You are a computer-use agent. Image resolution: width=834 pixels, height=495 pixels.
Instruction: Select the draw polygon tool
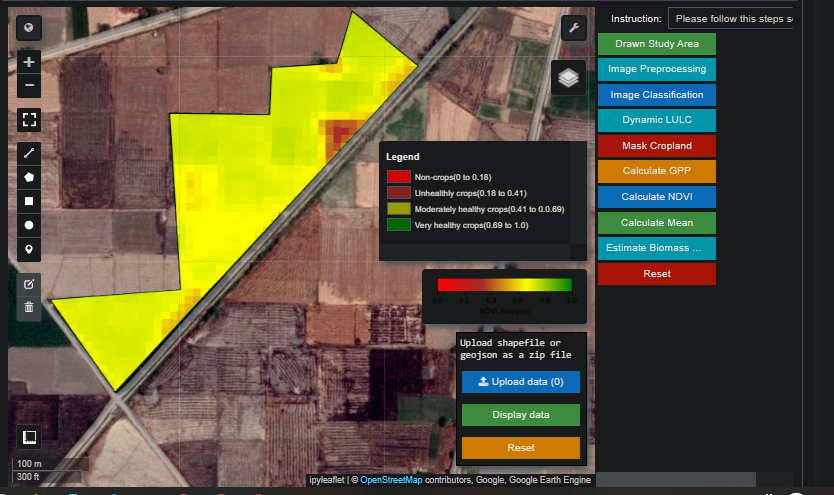coord(29,177)
